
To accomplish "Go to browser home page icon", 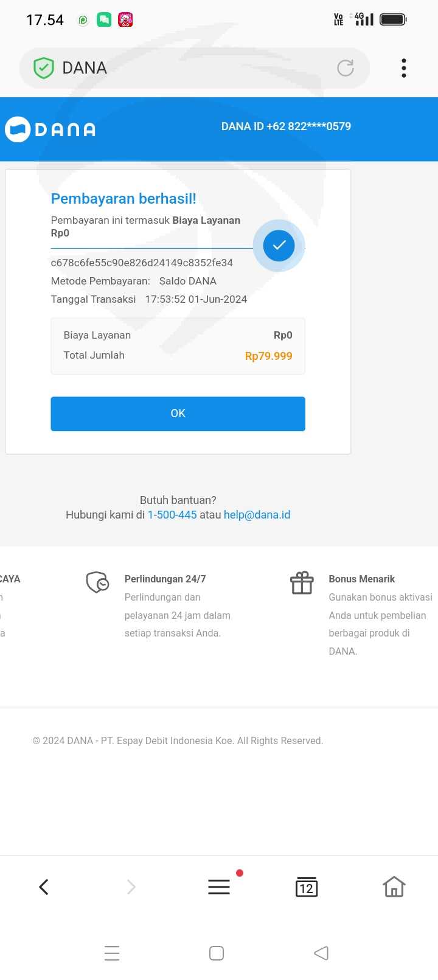I will [394, 887].
